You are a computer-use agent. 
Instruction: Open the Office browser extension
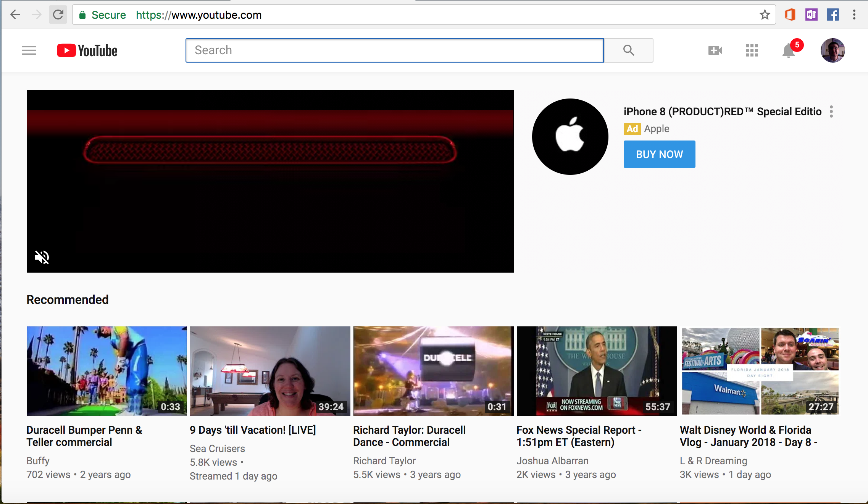coord(790,15)
